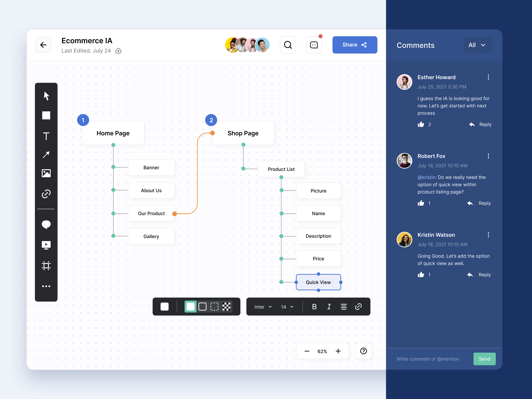The width and height of the screenshot is (532, 399).
Task: Select the Picture node
Action: [x=318, y=191]
